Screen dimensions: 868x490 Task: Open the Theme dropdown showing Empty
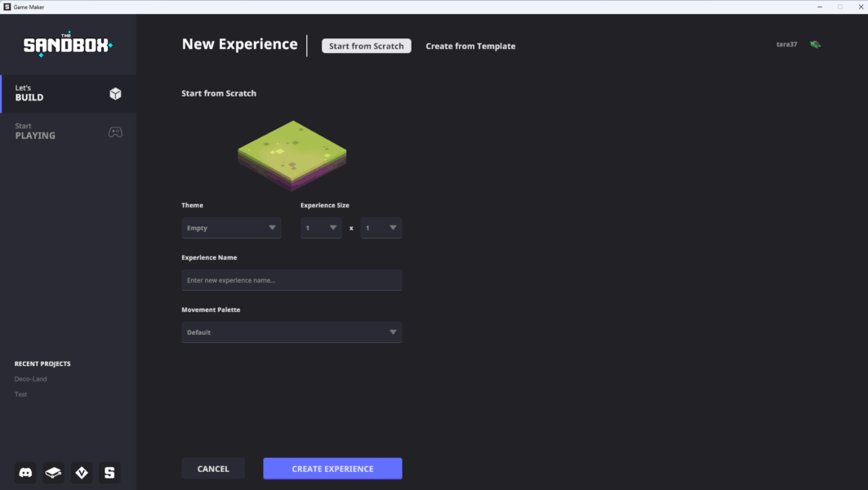[231, 228]
